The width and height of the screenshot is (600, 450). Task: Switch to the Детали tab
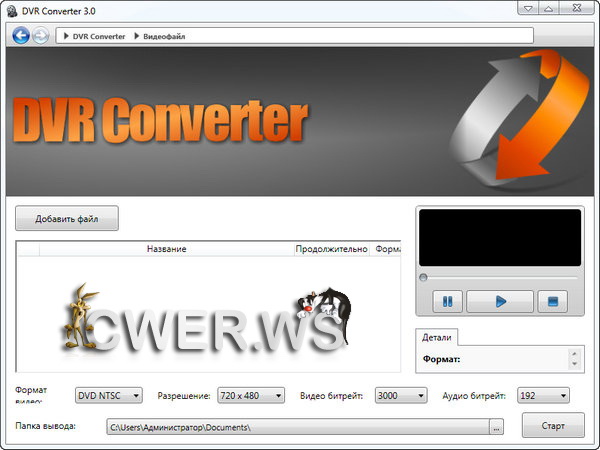pos(437,338)
